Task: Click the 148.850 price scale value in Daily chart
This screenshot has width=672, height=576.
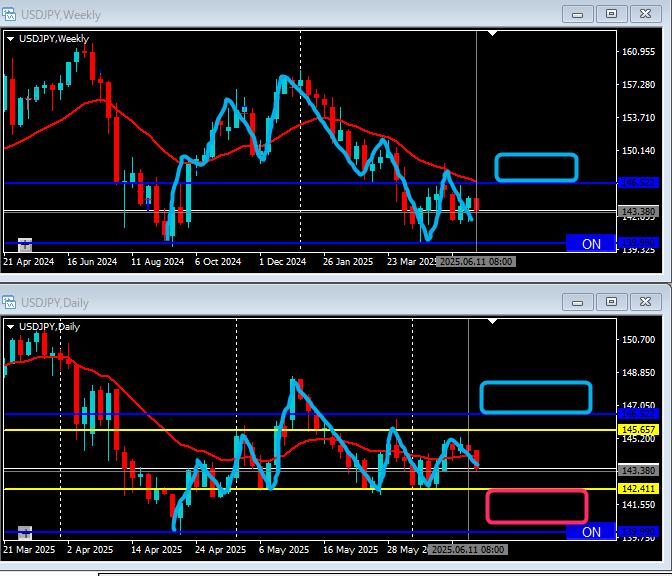Action: (x=638, y=372)
